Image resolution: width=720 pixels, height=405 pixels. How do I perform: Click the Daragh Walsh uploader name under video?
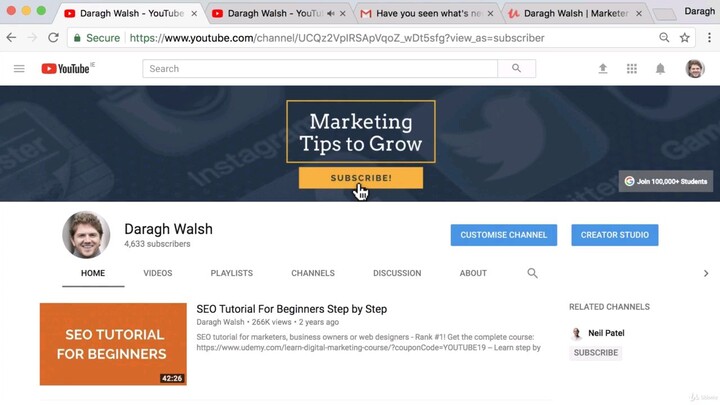220,322
